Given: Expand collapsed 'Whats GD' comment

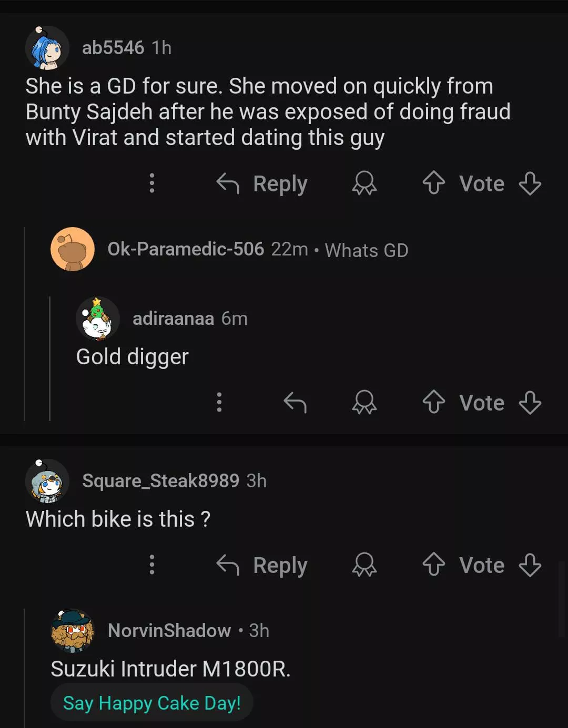Looking at the screenshot, I should pos(366,250).
